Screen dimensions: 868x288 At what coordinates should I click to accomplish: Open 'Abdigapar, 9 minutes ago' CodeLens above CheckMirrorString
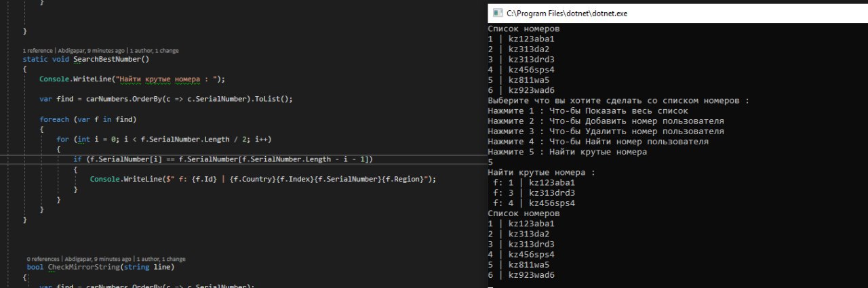98,259
